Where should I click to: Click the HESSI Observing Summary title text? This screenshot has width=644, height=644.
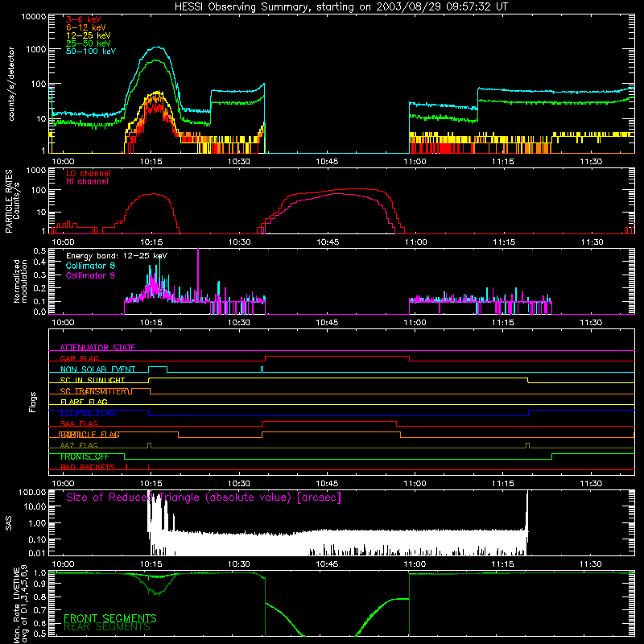341,6
